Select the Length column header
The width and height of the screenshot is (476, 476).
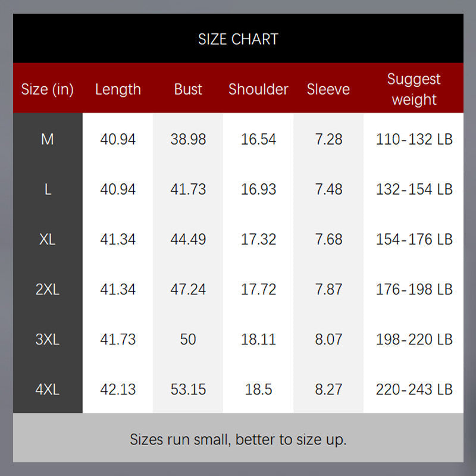tap(118, 89)
